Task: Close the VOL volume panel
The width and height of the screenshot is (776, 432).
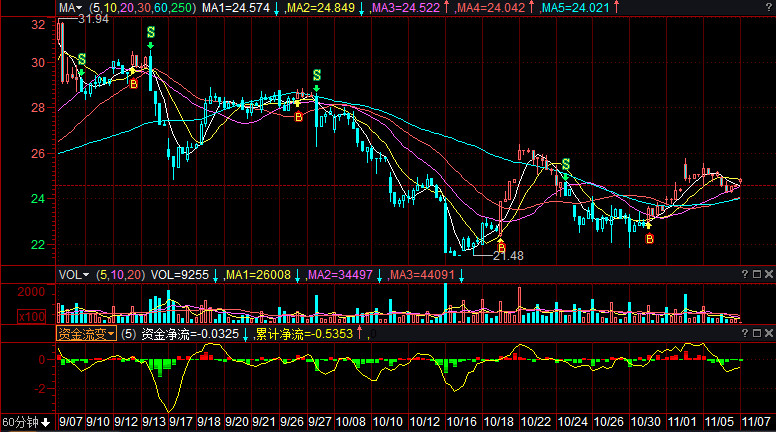Action: [768, 273]
